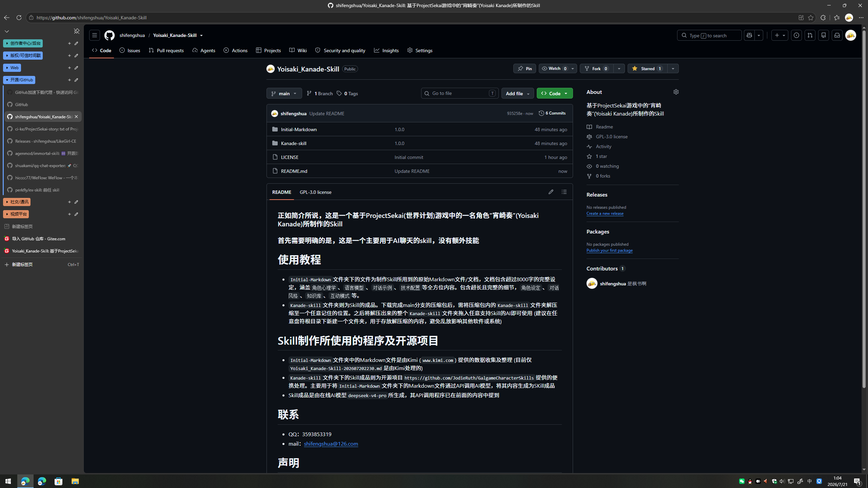Switch to the GPL-3.0 license tab
This screenshot has width=868, height=488.
click(315, 192)
